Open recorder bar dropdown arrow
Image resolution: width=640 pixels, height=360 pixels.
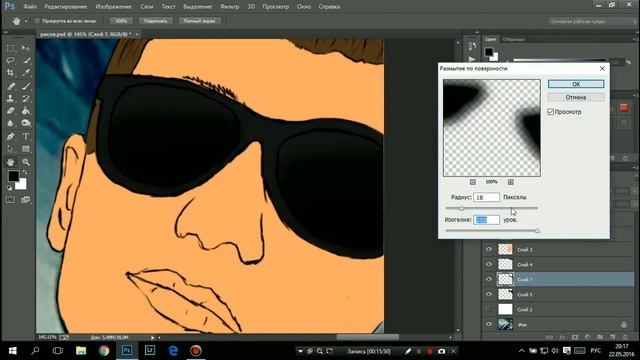(300, 351)
